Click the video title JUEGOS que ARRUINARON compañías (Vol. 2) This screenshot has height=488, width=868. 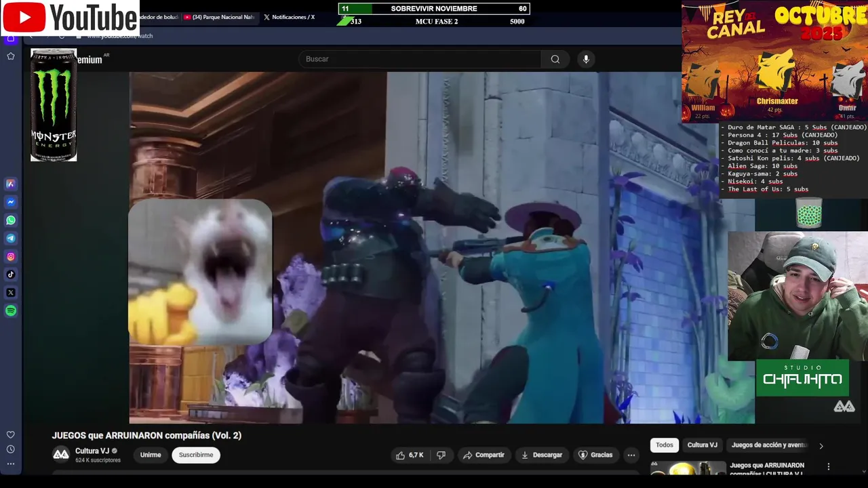(146, 435)
